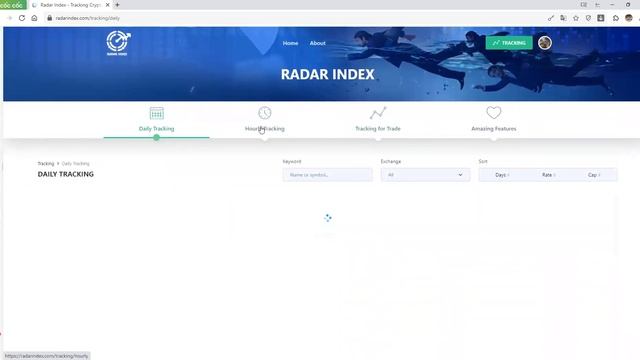Switch to the Amazing Features tab label
The image size is (640, 360).
click(493, 129)
